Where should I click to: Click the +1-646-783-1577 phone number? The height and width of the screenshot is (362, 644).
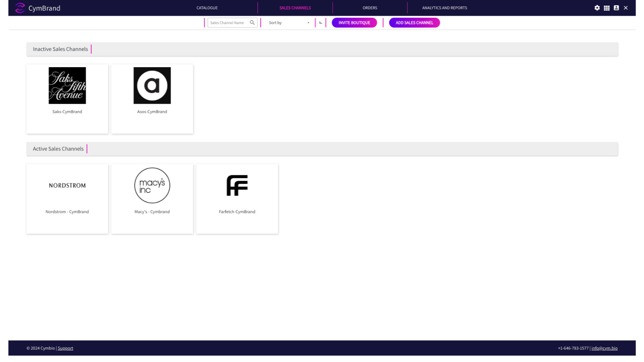(x=573, y=348)
